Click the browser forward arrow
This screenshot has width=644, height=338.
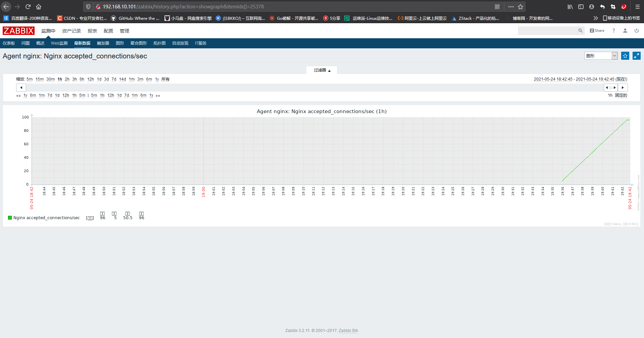[17, 7]
